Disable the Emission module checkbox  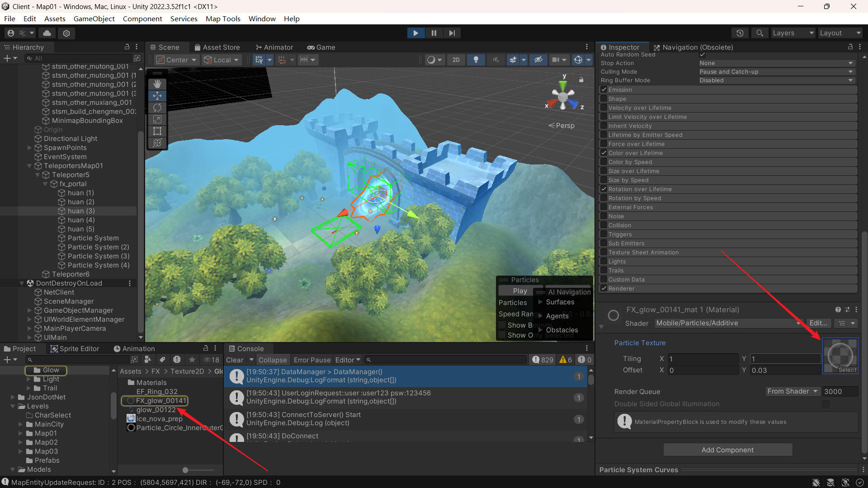pyautogui.click(x=604, y=89)
